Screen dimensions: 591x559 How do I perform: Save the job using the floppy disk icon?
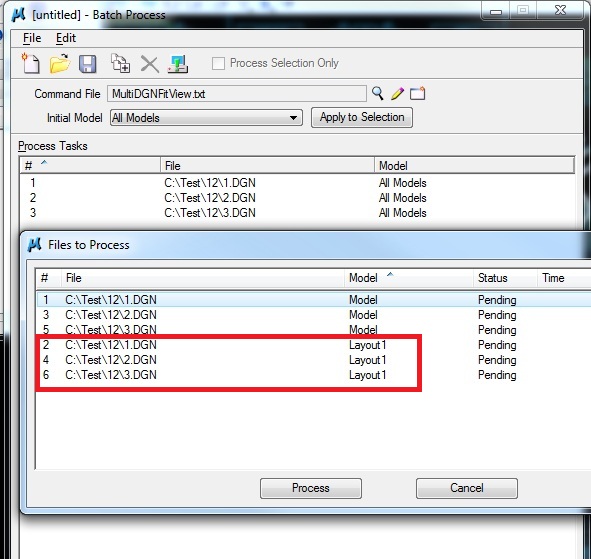[88, 64]
